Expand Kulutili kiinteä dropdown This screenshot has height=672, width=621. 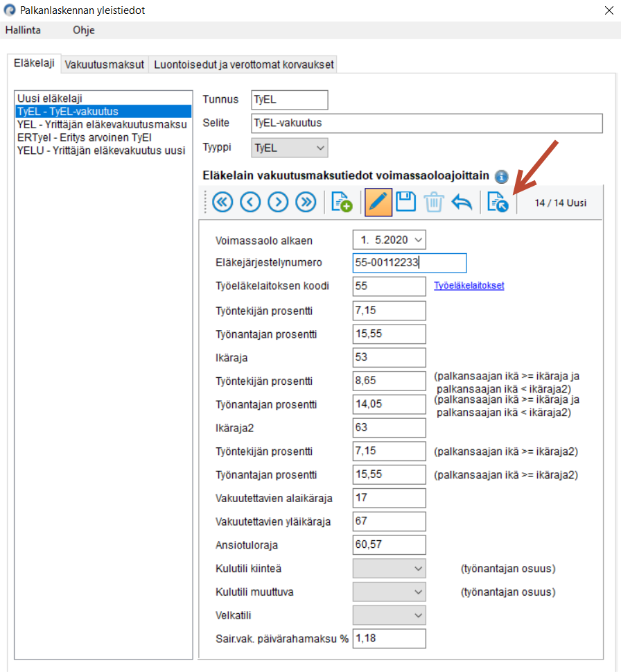click(x=390, y=569)
